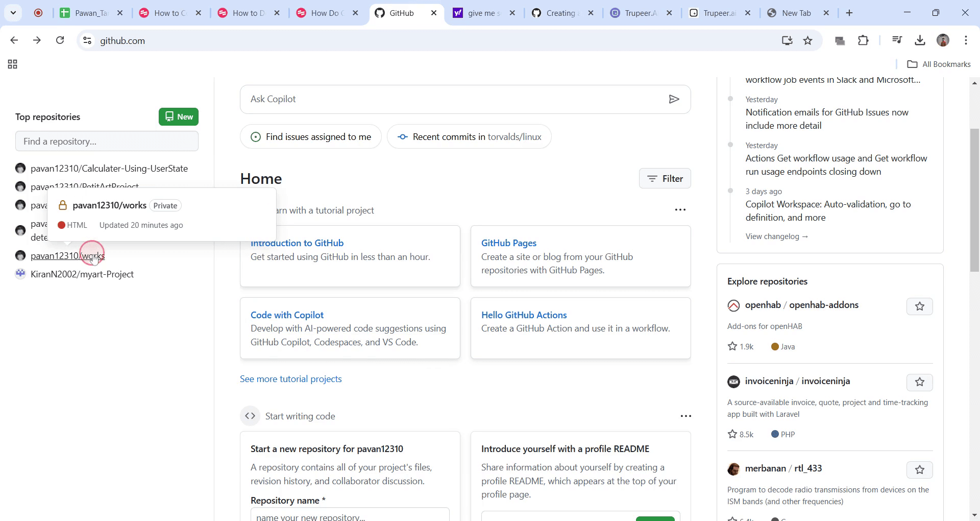Open pavan12310/Calculater-Using-UserState repository
The width and height of the screenshot is (980, 521).
[x=109, y=169]
